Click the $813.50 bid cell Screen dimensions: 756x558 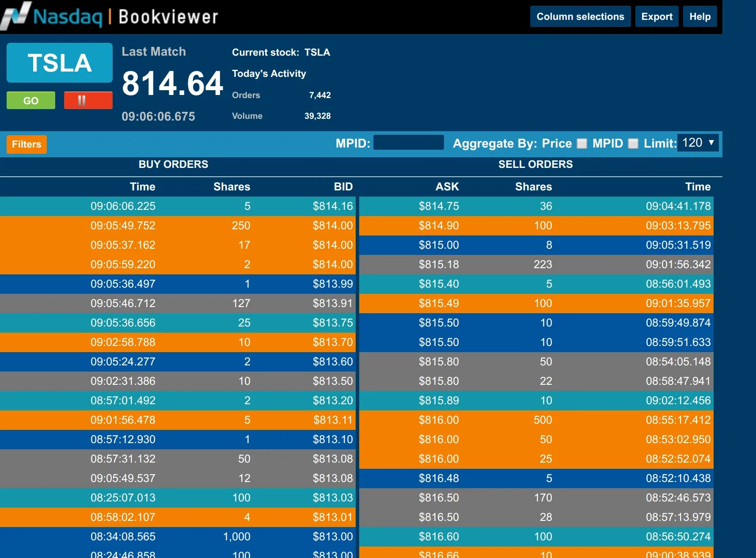[x=333, y=381]
